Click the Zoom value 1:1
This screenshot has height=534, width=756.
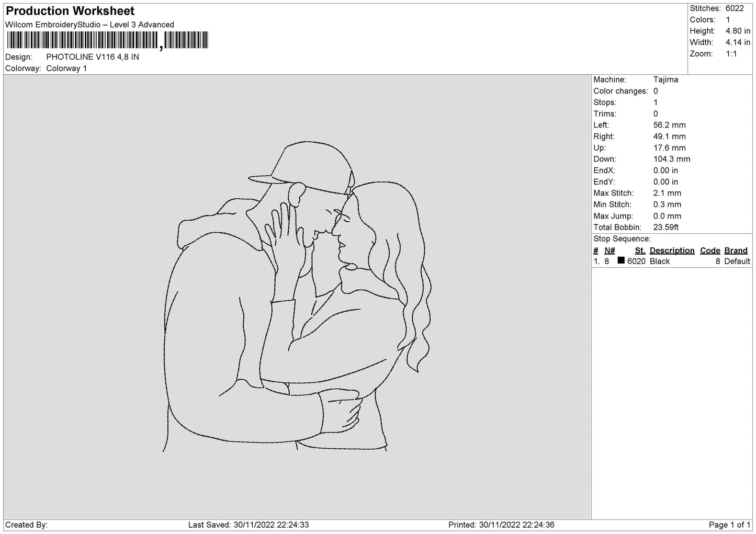(731, 54)
